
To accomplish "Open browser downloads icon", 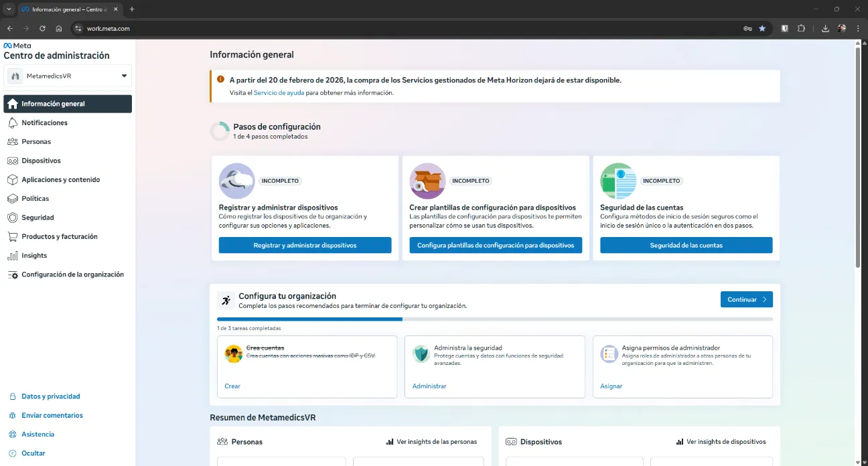I will pos(825,29).
